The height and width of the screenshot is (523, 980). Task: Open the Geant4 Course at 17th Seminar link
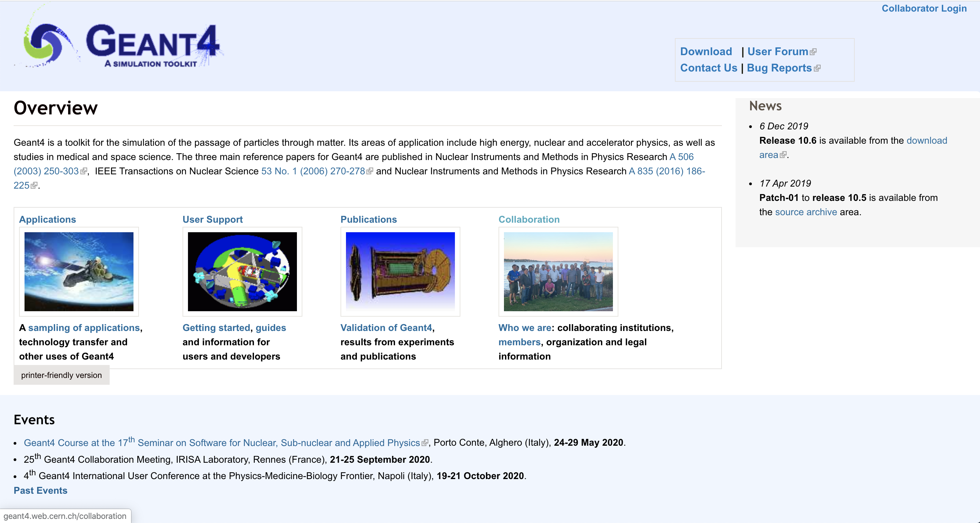(x=221, y=443)
